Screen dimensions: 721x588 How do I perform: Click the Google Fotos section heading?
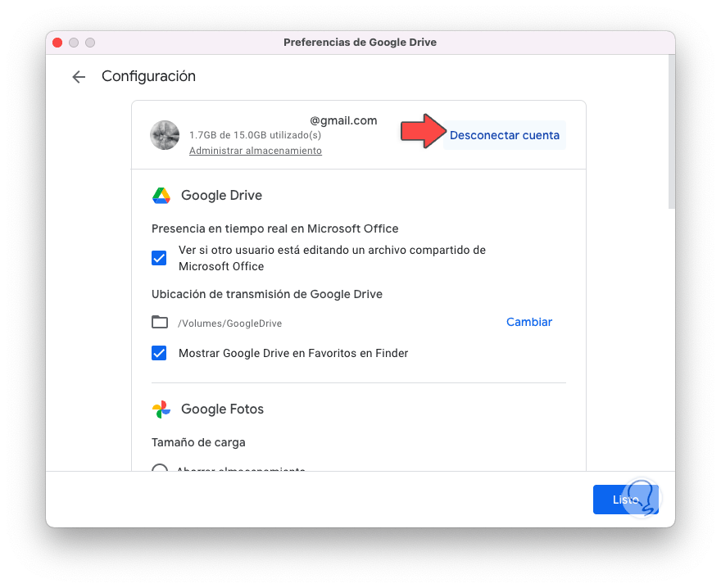222,409
